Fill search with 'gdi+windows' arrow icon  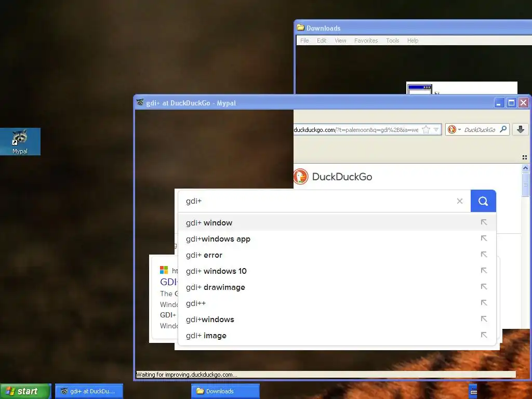(x=484, y=319)
